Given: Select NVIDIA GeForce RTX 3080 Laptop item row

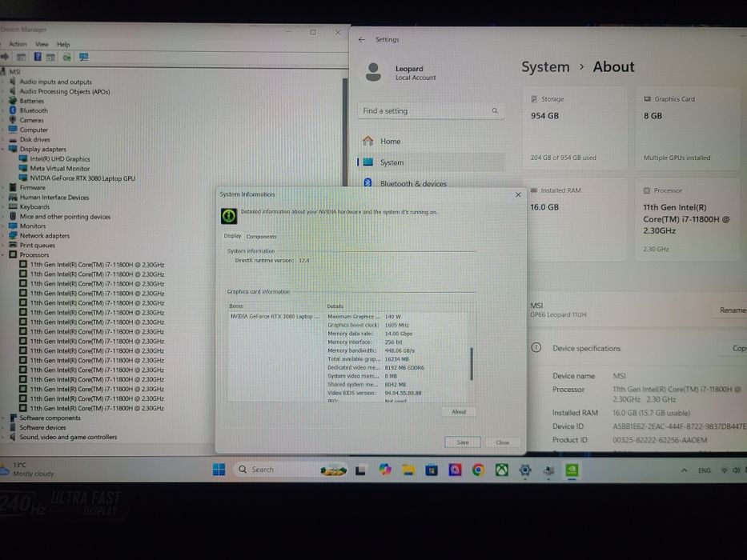Looking at the screenshot, I should pyautogui.click(x=275, y=316).
